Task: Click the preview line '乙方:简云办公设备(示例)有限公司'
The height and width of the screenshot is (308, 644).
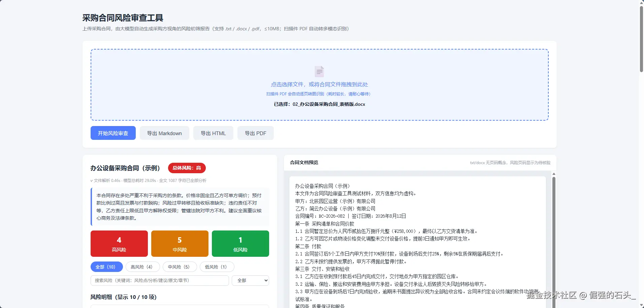Action: coord(335,209)
